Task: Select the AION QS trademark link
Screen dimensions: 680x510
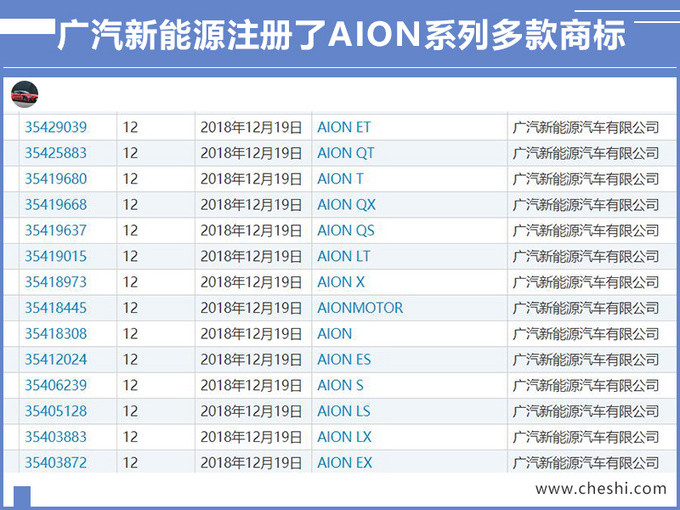Action: [x=346, y=230]
